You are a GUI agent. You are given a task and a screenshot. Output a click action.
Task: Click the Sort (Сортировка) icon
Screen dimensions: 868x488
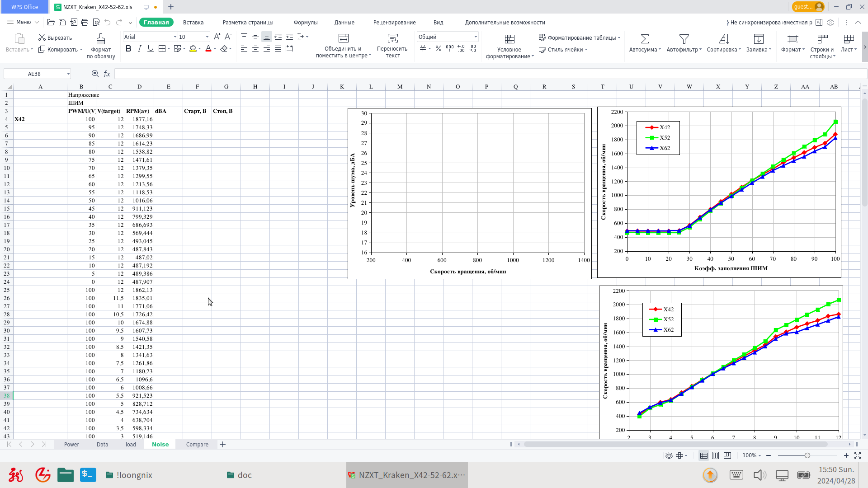[x=724, y=39]
